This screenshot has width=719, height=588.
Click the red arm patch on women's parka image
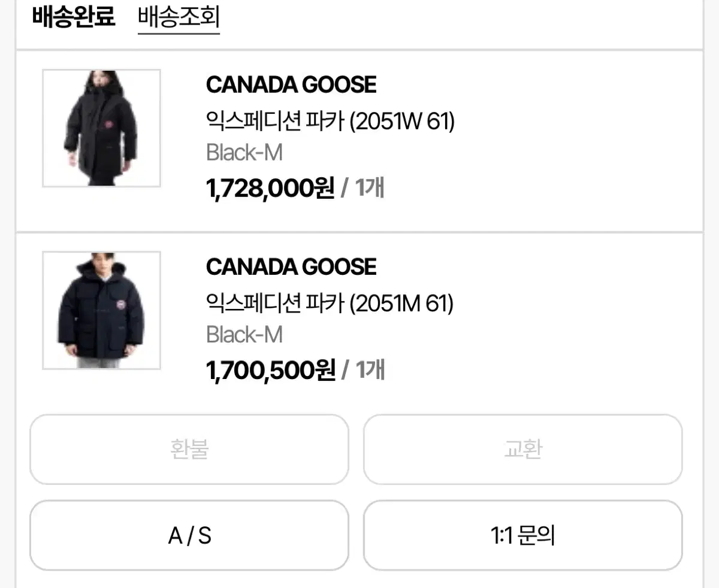[108, 125]
